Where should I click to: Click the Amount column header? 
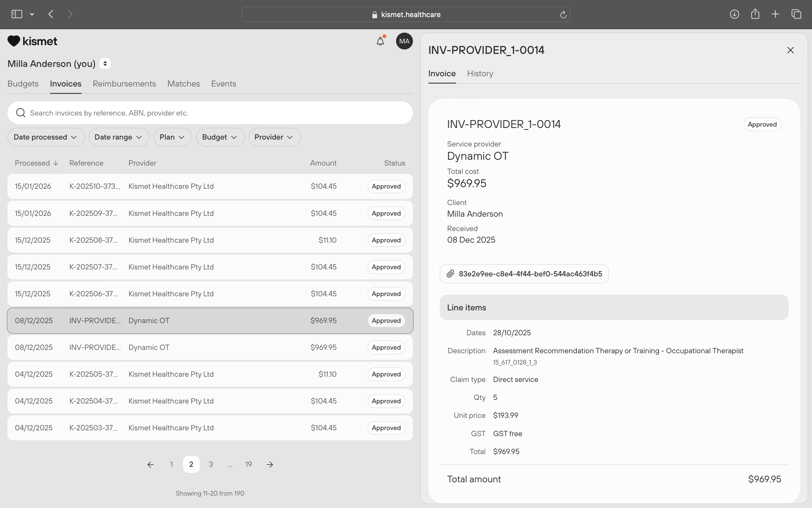coord(323,163)
